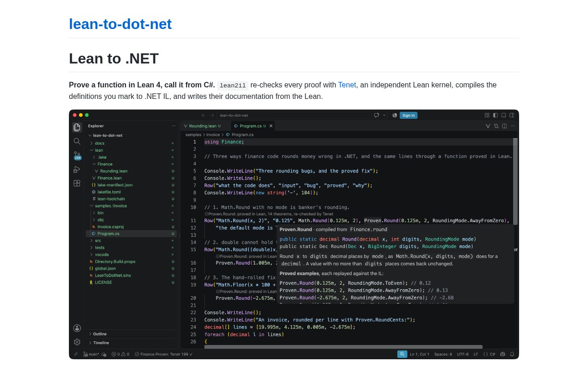This screenshot has width=588, height=368.
Task: Click the horizontal scrollbar below the code
Action: [344, 347]
